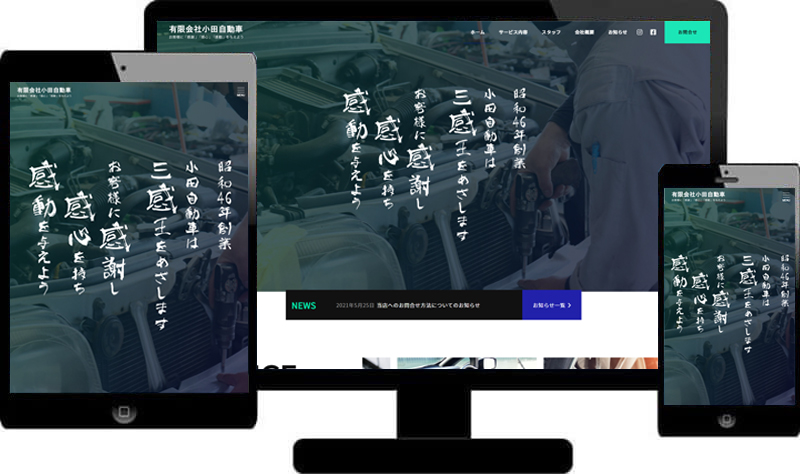Open the Facebook icon in desktop header
Screen dimensions: 800x474
click(653, 32)
